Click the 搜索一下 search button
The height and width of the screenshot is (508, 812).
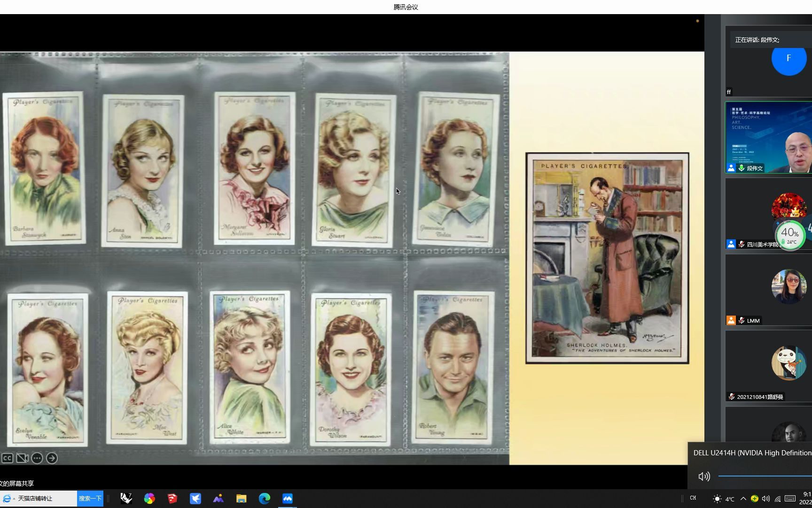coord(90,499)
